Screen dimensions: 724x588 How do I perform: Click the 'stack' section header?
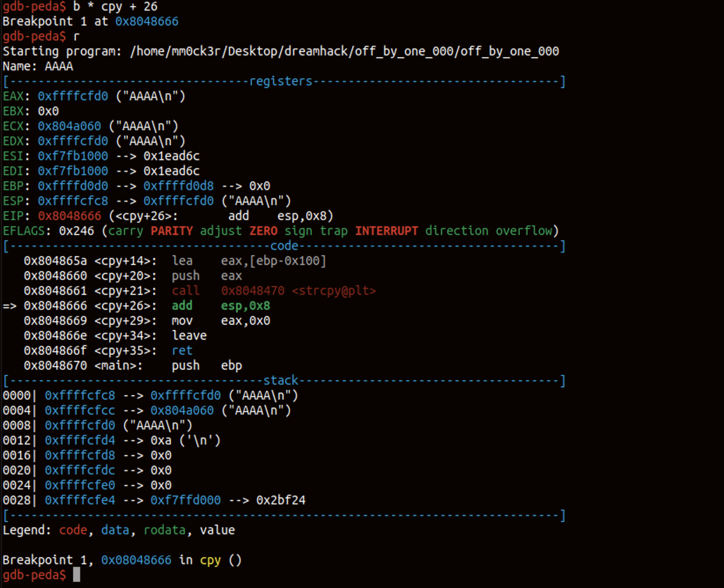[x=281, y=381]
